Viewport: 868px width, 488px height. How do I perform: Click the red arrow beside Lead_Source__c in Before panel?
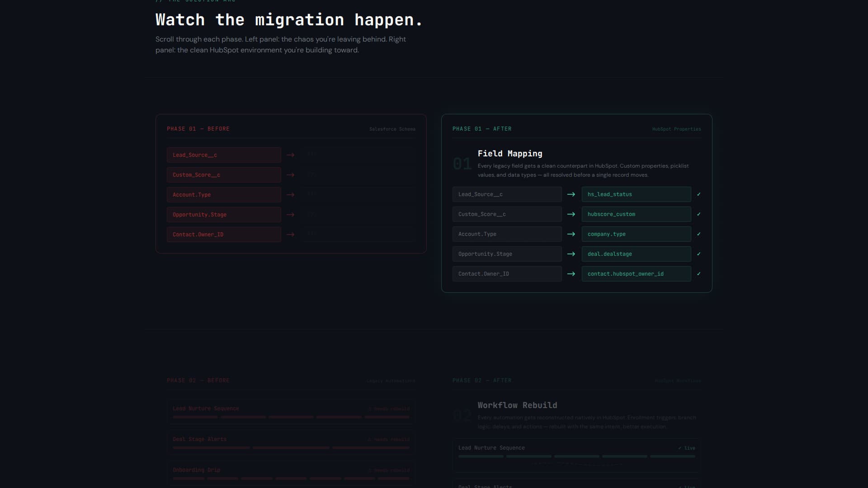click(x=290, y=155)
